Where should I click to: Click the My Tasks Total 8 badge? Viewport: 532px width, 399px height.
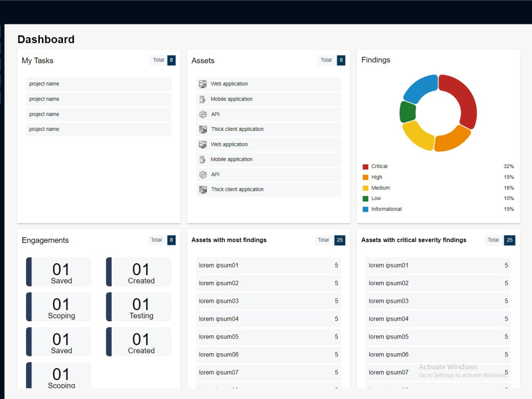coord(163,60)
